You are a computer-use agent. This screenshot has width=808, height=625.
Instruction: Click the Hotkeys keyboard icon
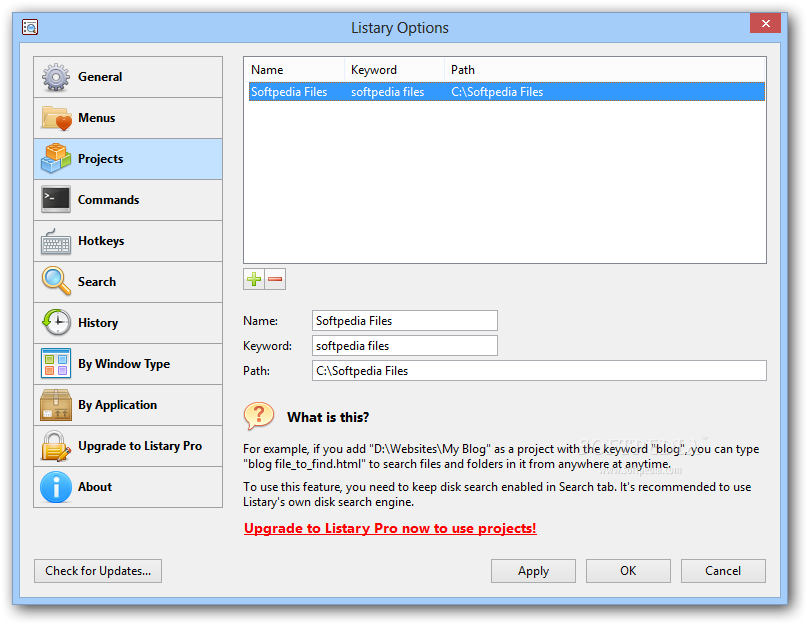point(56,242)
